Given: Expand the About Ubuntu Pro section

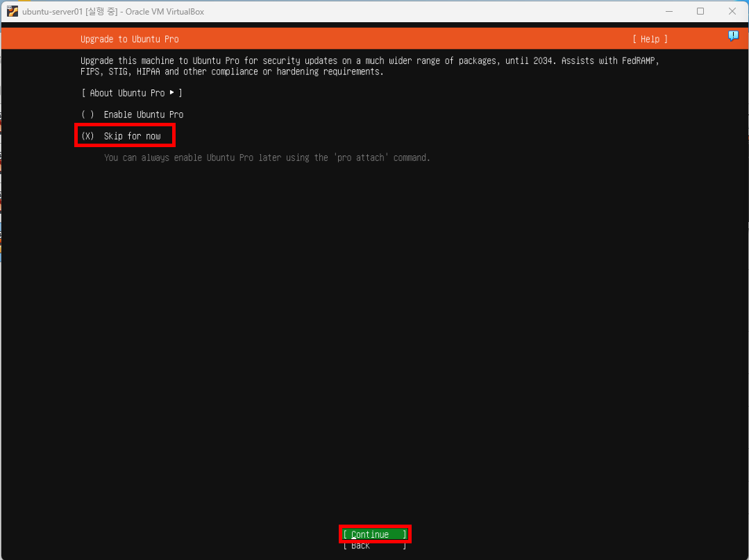Looking at the screenshot, I should 132,93.
